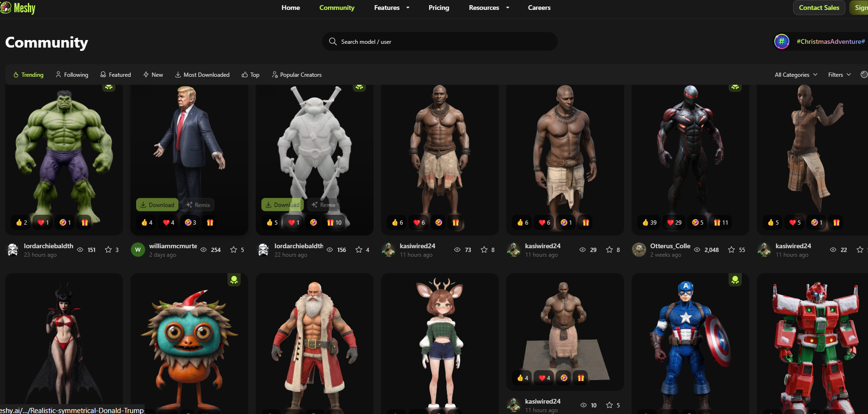
Task: Click gift reaction showing 10 on turtle model
Action: [x=334, y=222]
